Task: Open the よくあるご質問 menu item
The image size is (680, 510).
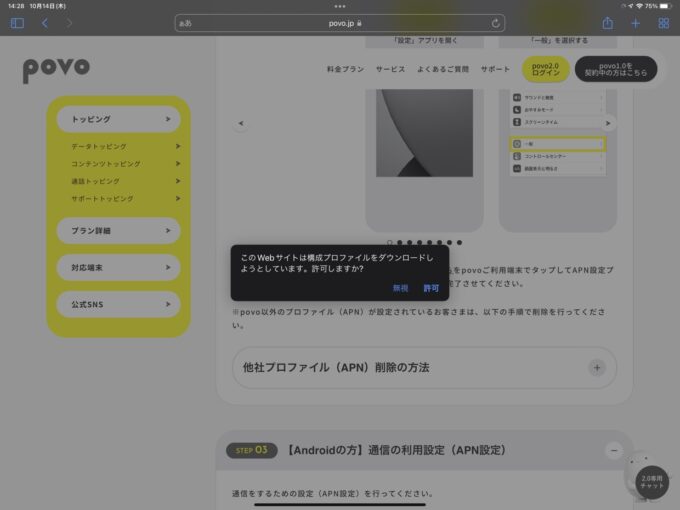Action: 443,69
